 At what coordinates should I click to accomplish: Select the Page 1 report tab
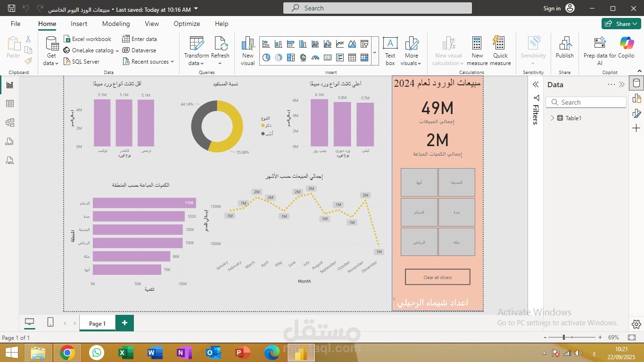97,323
